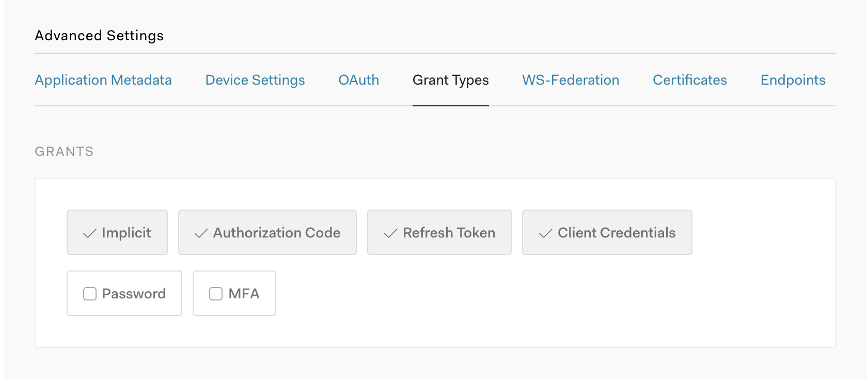View the Certificates tab

click(689, 80)
